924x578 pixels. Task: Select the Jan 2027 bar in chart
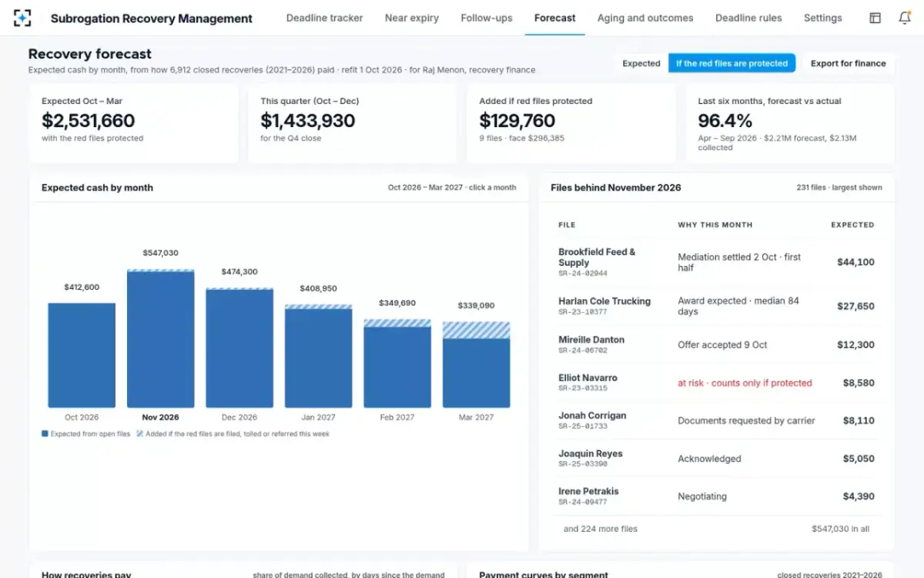click(318, 356)
